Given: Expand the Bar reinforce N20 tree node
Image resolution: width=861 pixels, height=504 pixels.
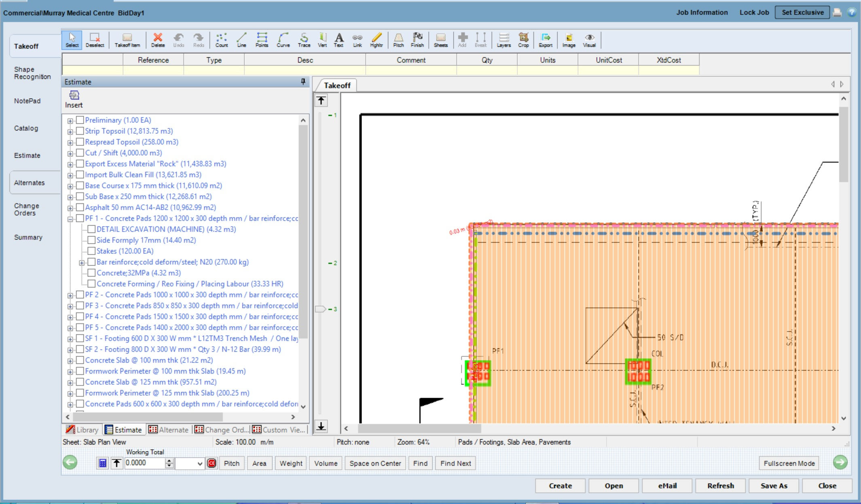Looking at the screenshot, I should [82, 262].
